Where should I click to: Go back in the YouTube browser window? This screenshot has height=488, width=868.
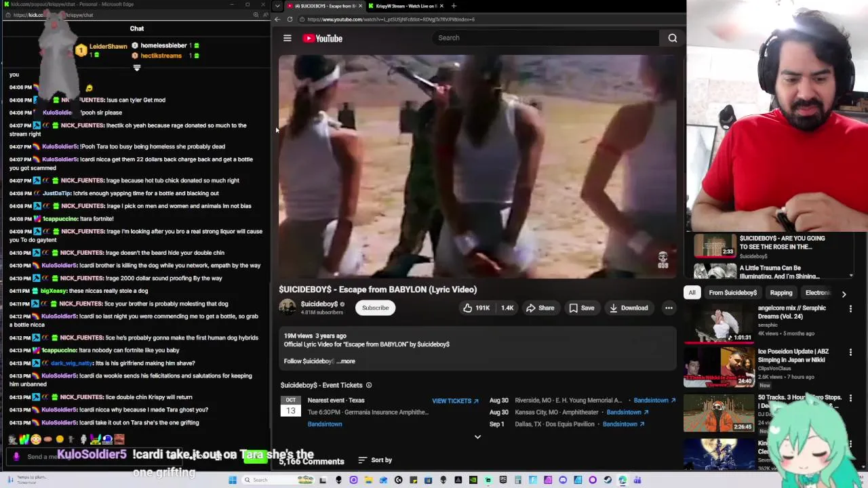[277, 19]
